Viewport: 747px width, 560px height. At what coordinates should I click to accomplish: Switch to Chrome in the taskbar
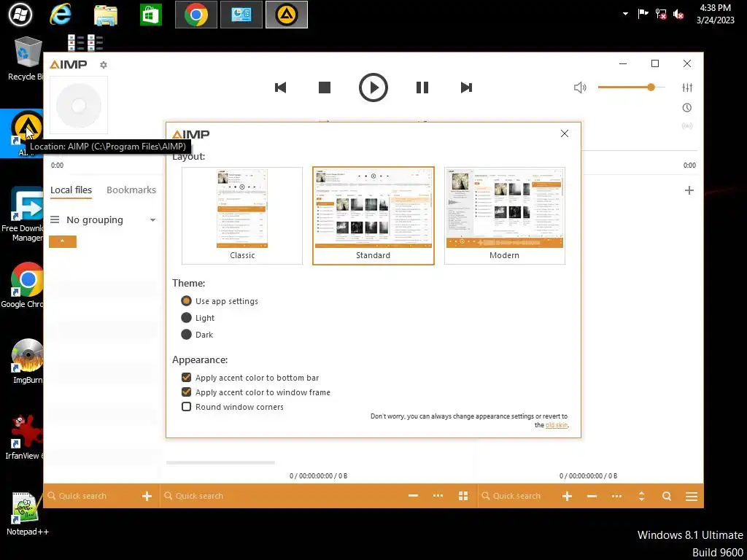pyautogui.click(x=196, y=15)
